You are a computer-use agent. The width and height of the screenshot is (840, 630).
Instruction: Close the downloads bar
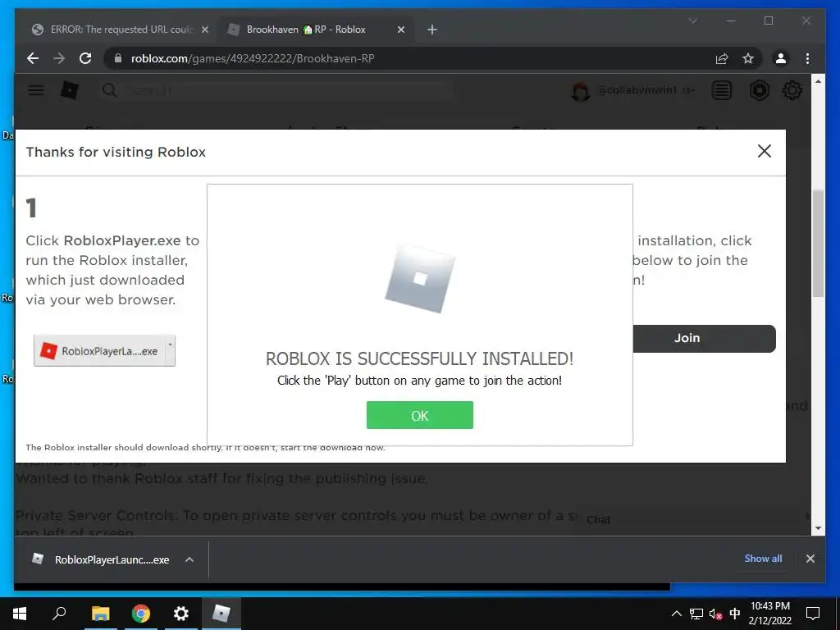[x=810, y=559]
